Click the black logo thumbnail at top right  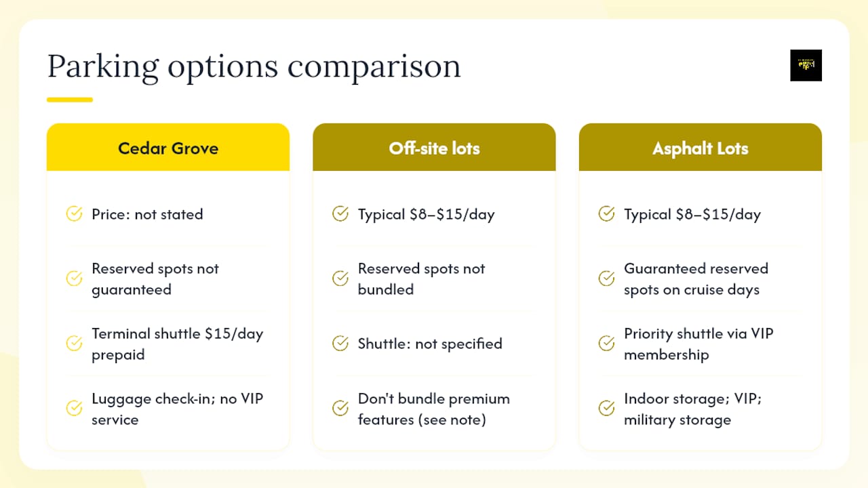[806, 65]
